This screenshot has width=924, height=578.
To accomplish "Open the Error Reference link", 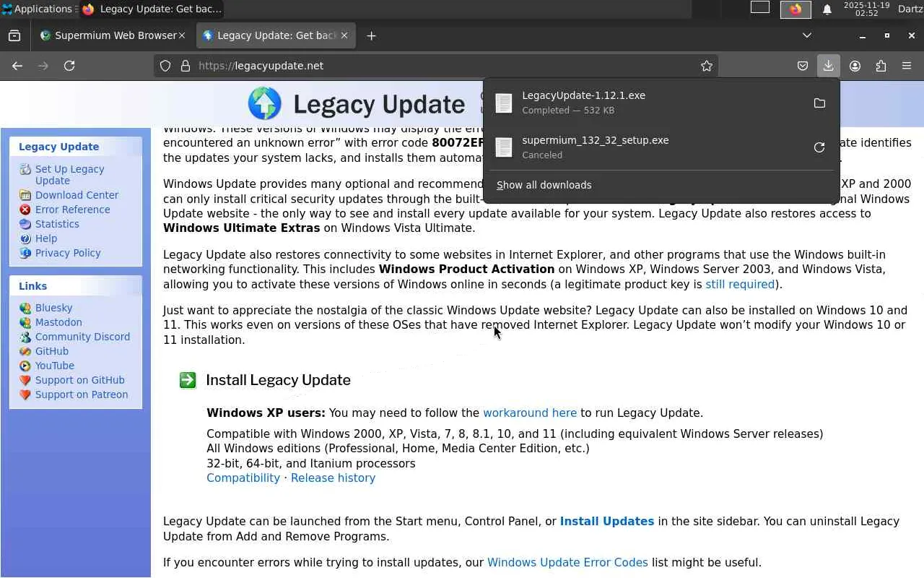I will [73, 210].
